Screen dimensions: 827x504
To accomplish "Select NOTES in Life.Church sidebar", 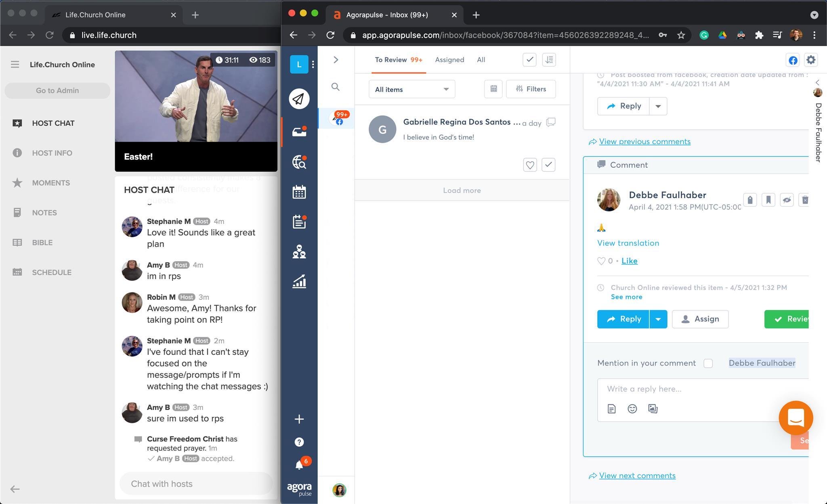I will tap(44, 213).
